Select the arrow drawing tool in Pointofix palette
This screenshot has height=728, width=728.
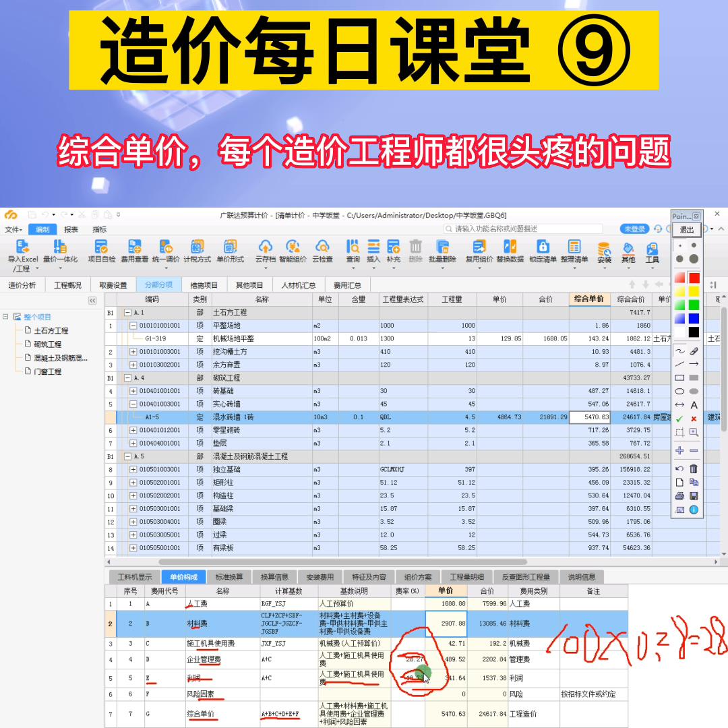[694, 363]
